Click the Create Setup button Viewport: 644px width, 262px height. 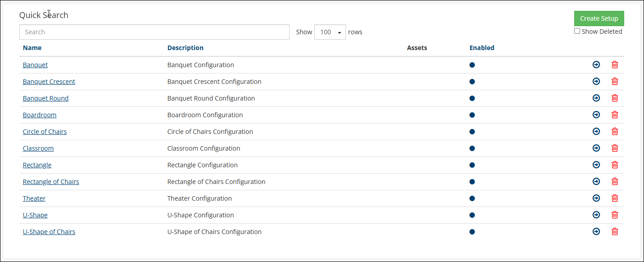point(599,18)
